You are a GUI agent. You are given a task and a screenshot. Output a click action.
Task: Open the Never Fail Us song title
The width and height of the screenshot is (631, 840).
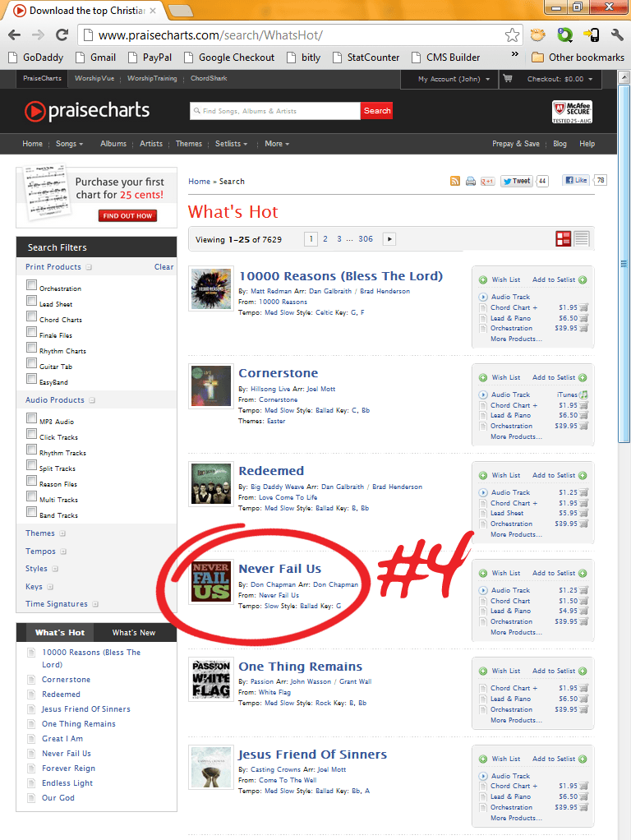click(279, 569)
